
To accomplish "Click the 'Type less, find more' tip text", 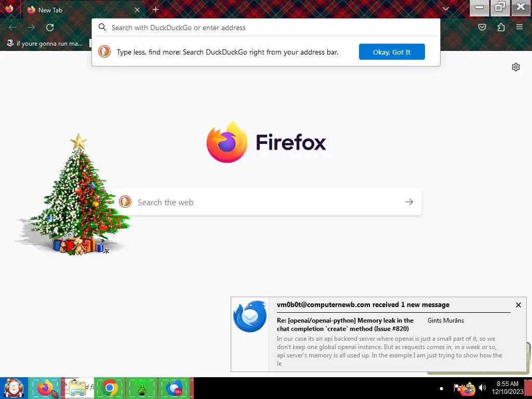I will [228, 52].
